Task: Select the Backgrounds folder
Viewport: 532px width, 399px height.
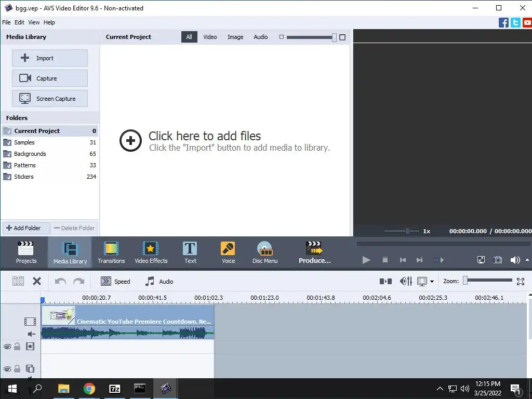Action: tap(50, 154)
